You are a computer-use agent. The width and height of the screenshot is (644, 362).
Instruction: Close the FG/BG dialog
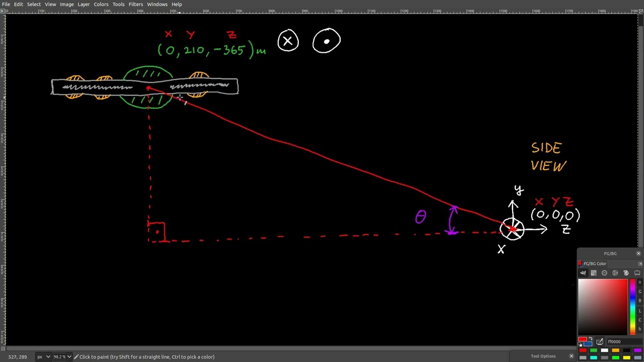(x=638, y=253)
